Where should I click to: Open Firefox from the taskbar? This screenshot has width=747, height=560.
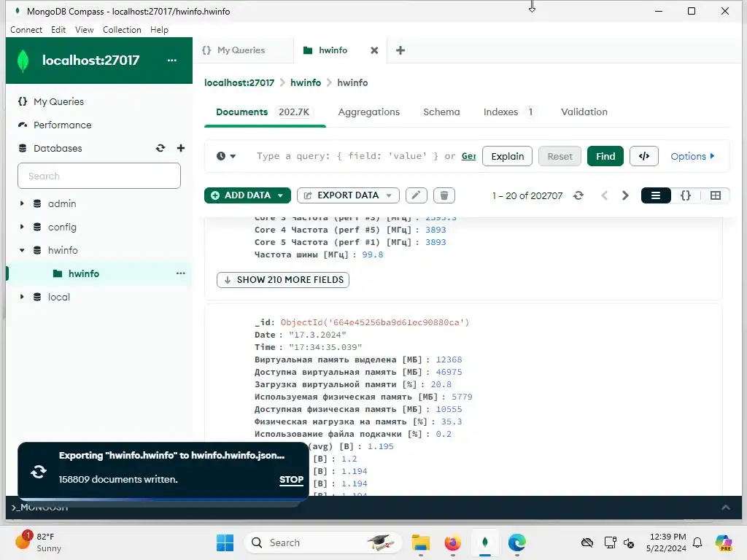[452, 542]
